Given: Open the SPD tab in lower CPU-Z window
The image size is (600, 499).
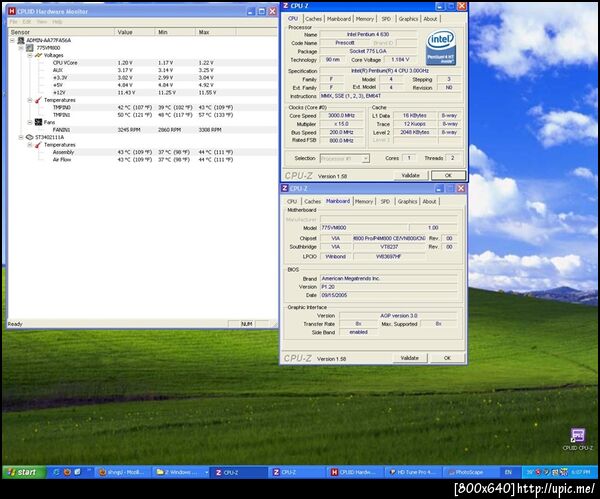Looking at the screenshot, I should (385, 201).
